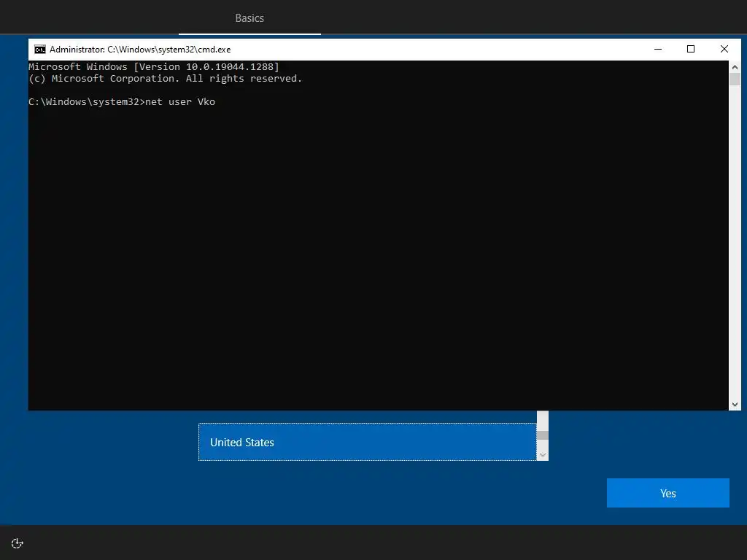Viewport: 747px width, 560px height.
Task: Click the region list scrollbar down arrow
Action: [x=542, y=455]
